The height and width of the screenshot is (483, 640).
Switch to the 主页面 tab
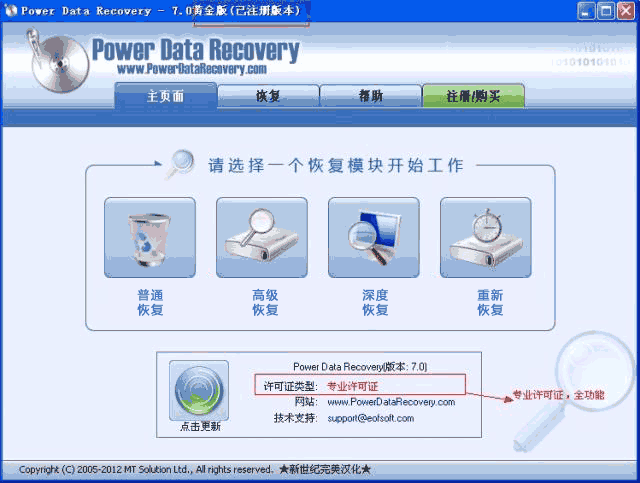click(x=165, y=96)
